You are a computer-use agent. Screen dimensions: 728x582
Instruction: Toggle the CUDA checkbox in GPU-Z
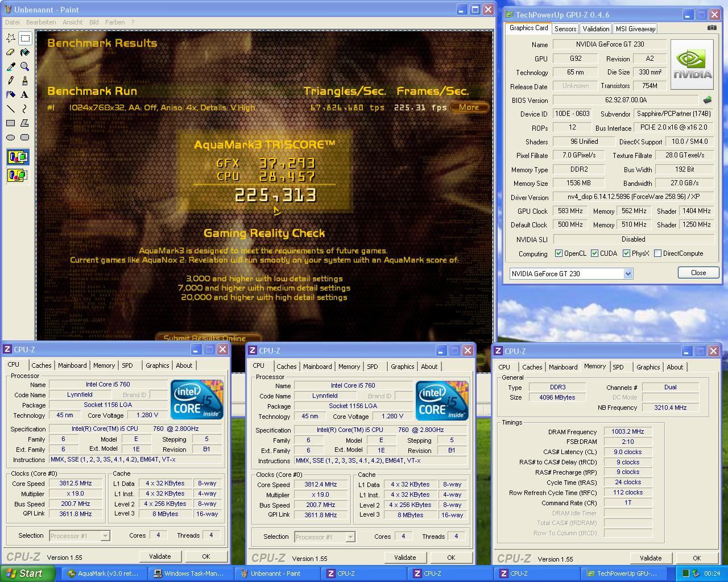[x=594, y=253]
